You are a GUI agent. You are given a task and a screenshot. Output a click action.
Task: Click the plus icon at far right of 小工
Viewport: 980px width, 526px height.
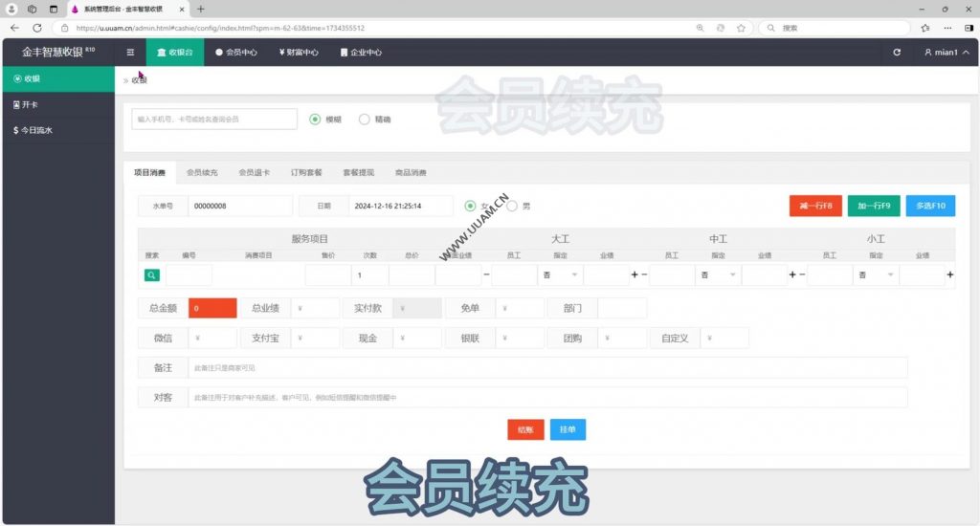[949, 275]
